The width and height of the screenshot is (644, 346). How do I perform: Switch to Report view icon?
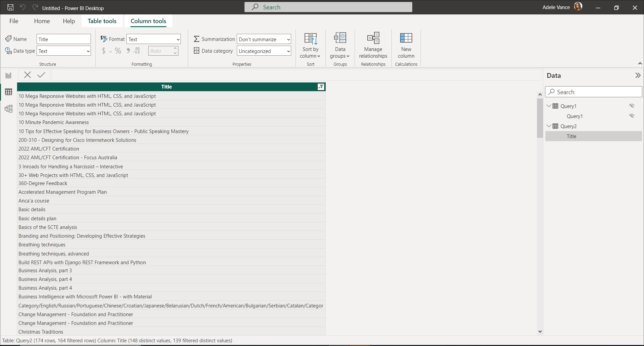8,75
